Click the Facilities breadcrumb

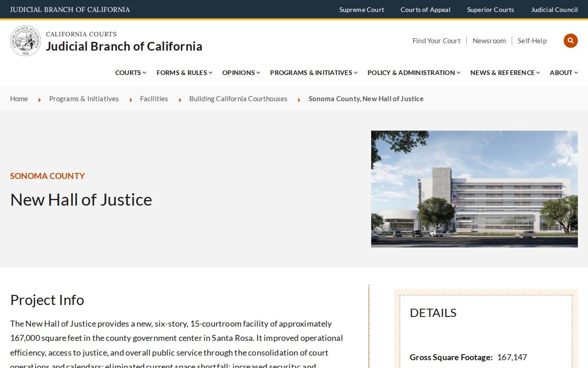[x=154, y=98]
